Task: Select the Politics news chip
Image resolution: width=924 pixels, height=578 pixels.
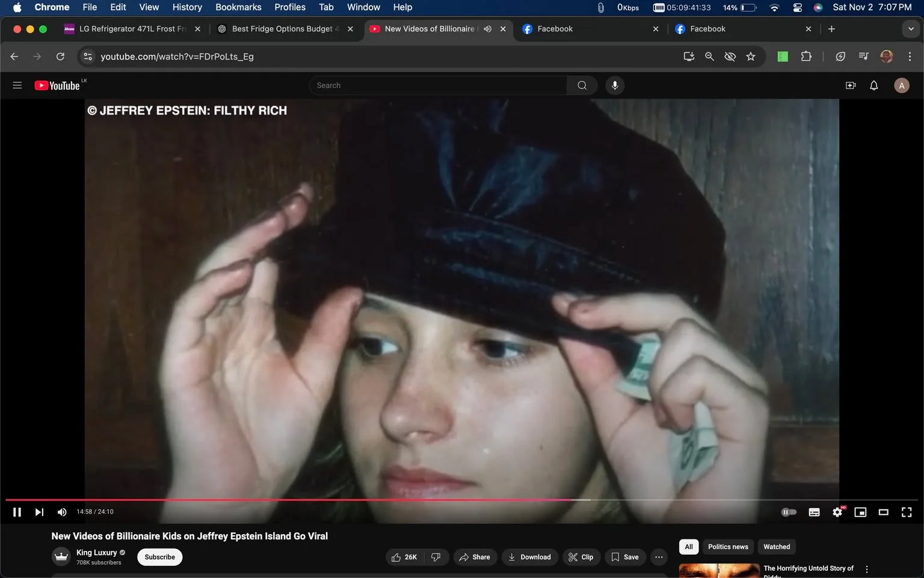Action: 728,547
